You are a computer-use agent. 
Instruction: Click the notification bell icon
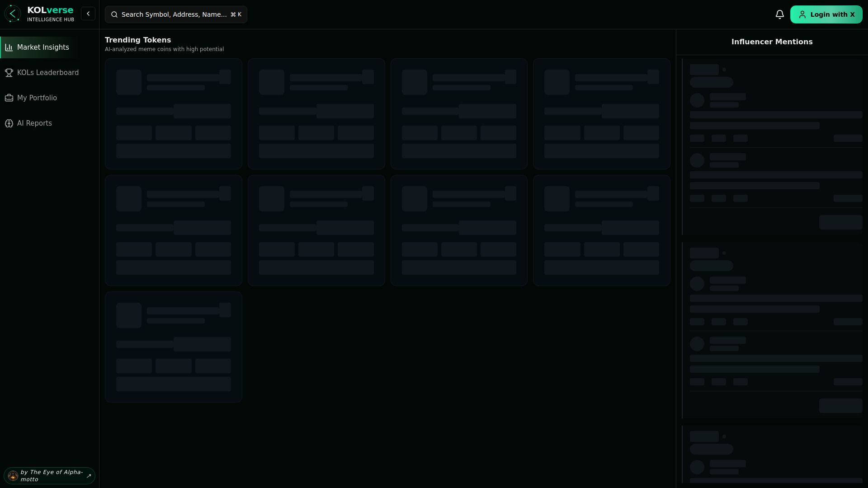tap(779, 14)
